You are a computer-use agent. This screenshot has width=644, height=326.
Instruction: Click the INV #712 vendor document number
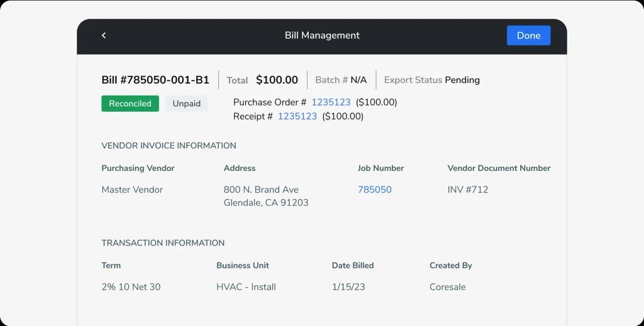(467, 190)
